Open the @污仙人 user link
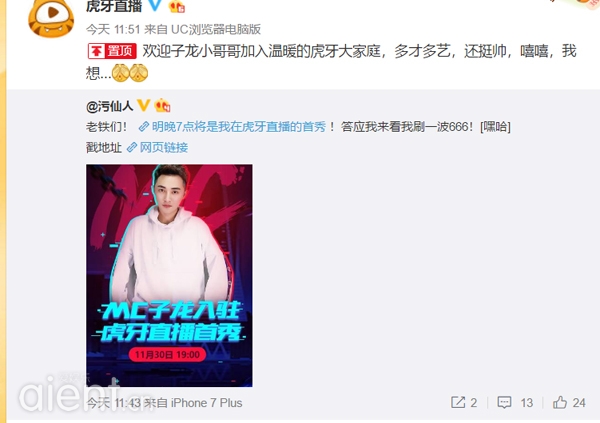The width and height of the screenshot is (600, 423). pyautogui.click(x=110, y=106)
